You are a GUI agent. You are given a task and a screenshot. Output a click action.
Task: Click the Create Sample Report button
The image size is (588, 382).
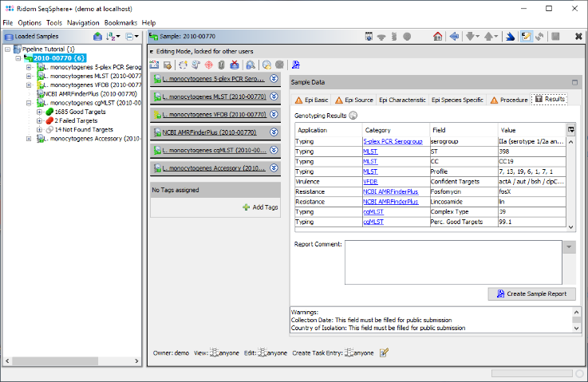point(531,293)
